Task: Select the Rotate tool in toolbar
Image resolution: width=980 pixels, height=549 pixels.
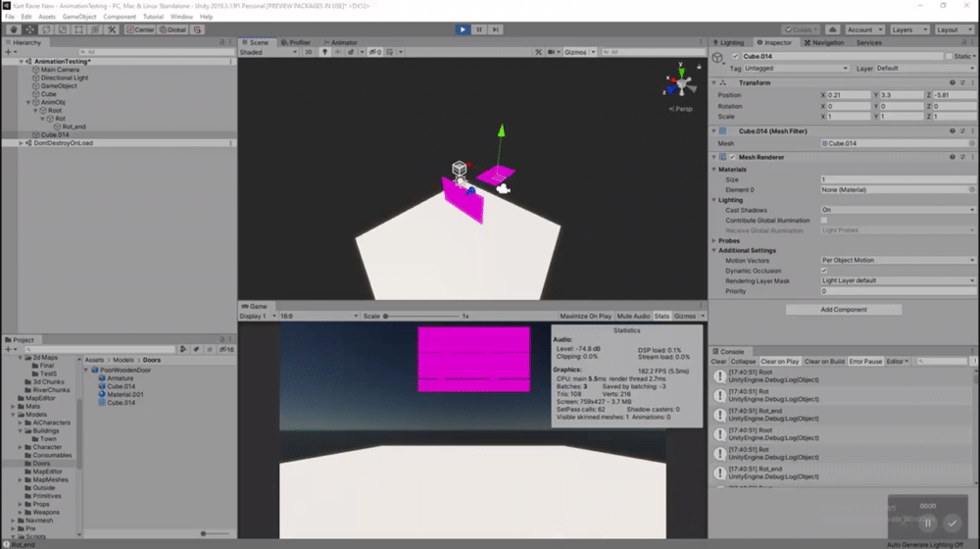Action: click(x=46, y=29)
